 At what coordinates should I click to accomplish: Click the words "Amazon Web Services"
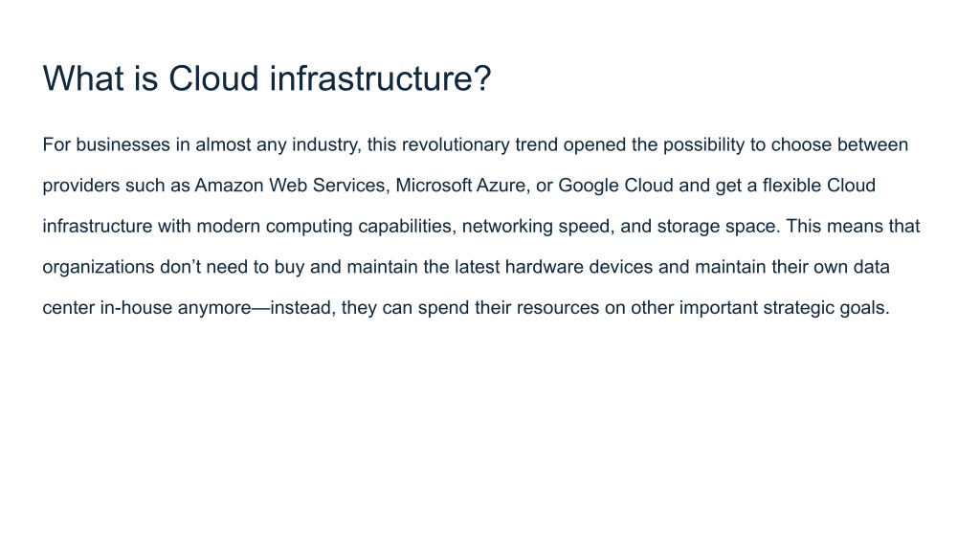[x=289, y=186]
